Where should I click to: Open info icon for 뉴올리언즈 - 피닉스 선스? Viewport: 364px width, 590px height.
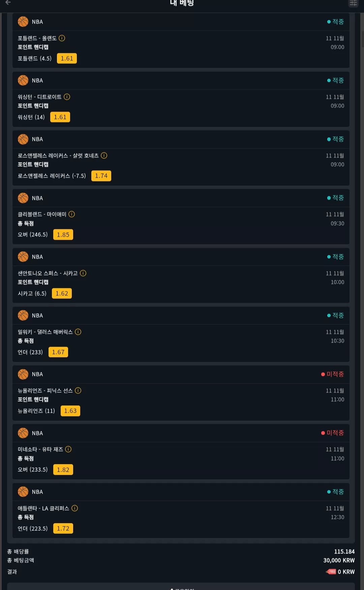(x=78, y=390)
